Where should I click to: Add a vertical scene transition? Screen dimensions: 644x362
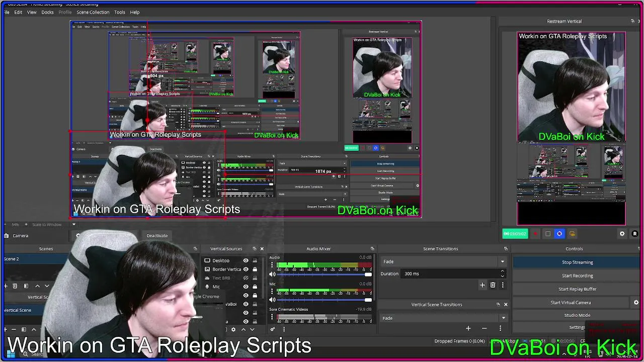[x=468, y=328]
